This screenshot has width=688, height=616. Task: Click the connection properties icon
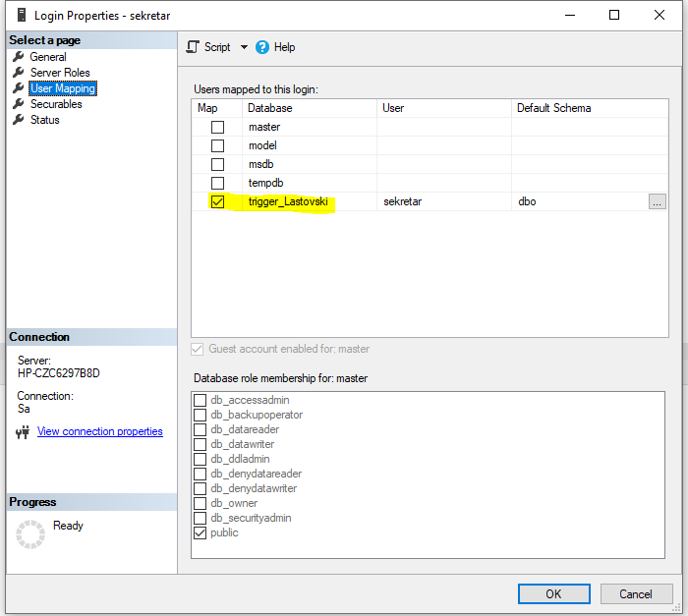click(24, 431)
